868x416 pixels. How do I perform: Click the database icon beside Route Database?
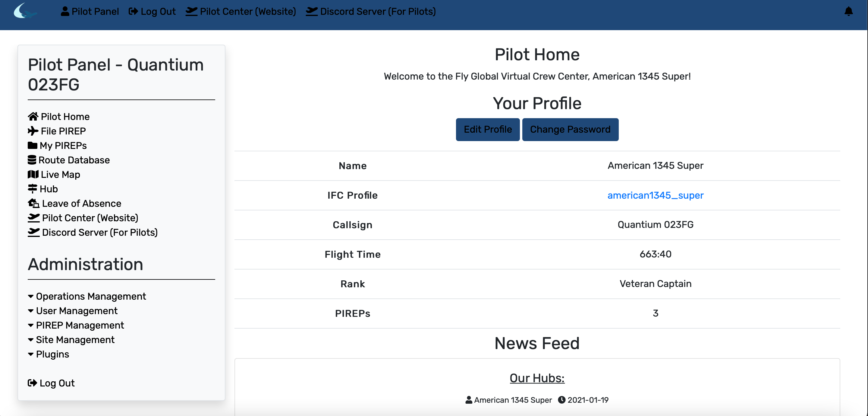click(x=32, y=160)
